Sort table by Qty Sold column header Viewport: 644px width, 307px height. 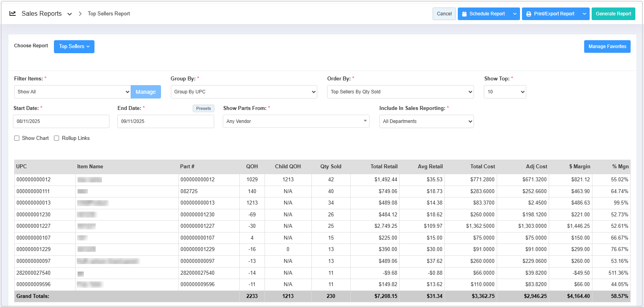pyautogui.click(x=331, y=167)
